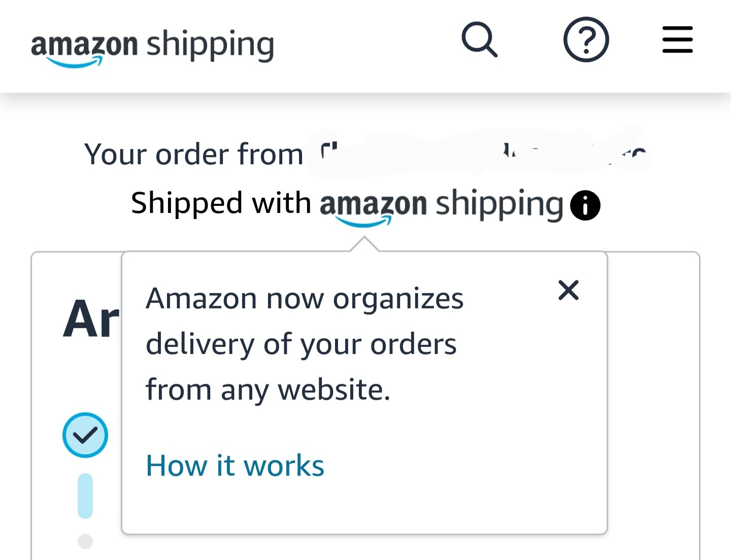Click the 'Shipped with' label text
This screenshot has width=731, height=560.
[x=221, y=203]
